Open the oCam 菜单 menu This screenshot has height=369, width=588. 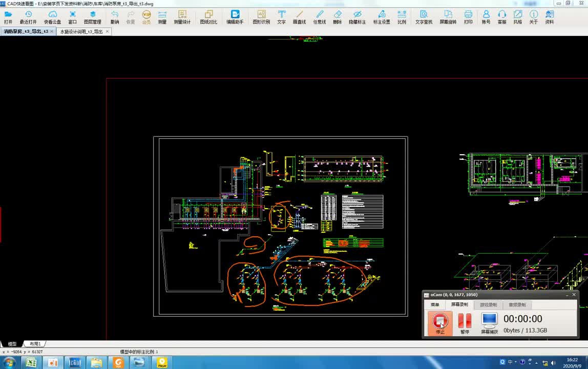(435, 305)
